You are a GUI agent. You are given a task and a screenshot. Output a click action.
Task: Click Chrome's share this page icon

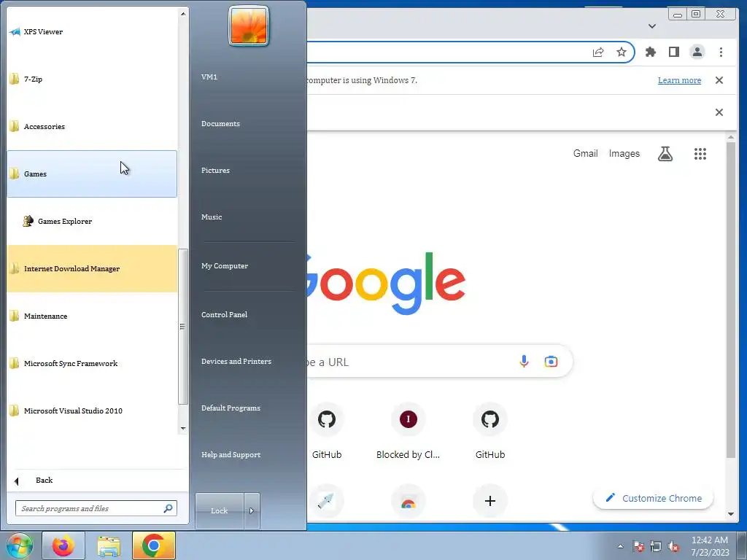click(598, 52)
